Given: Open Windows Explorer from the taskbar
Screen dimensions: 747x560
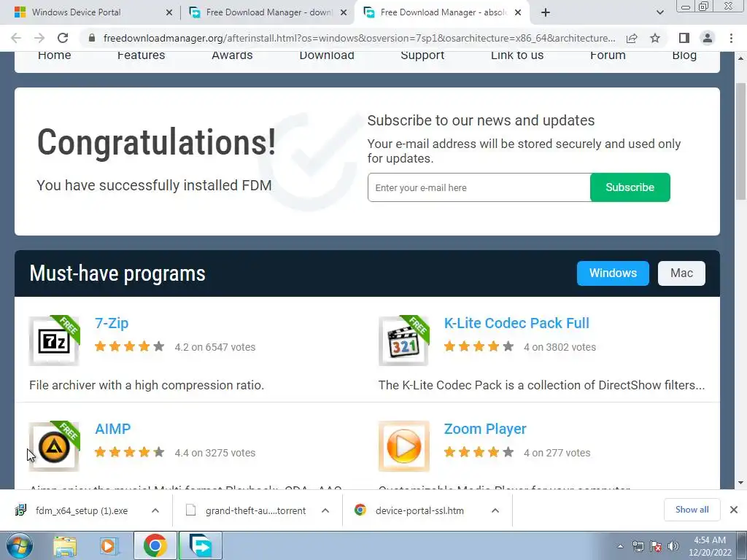Looking at the screenshot, I should [65, 545].
